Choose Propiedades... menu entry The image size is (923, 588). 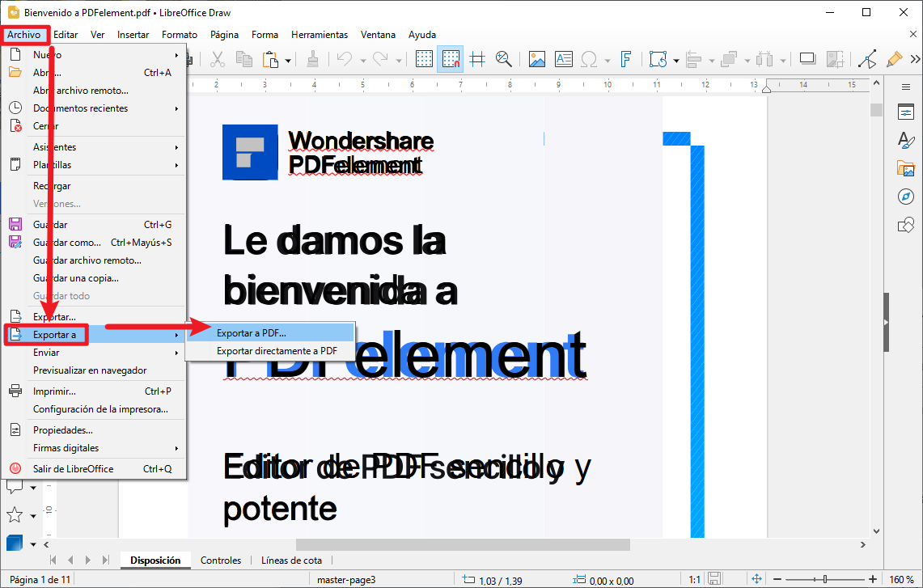(94, 430)
